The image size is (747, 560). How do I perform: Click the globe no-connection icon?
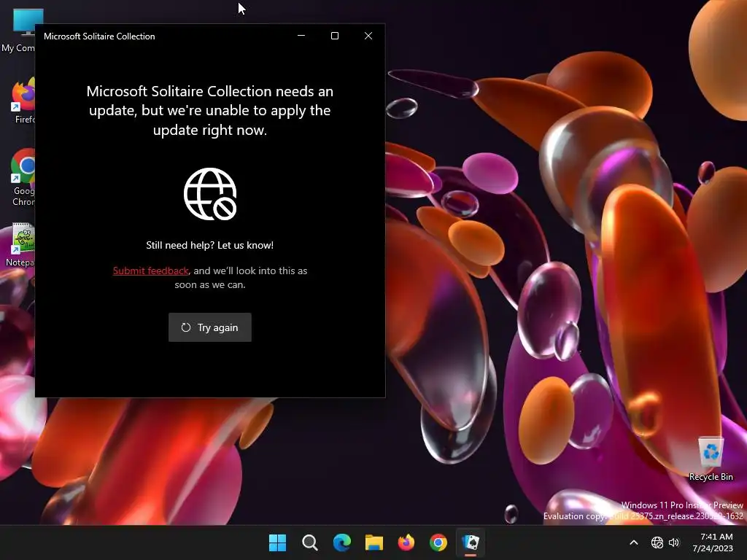tap(210, 194)
